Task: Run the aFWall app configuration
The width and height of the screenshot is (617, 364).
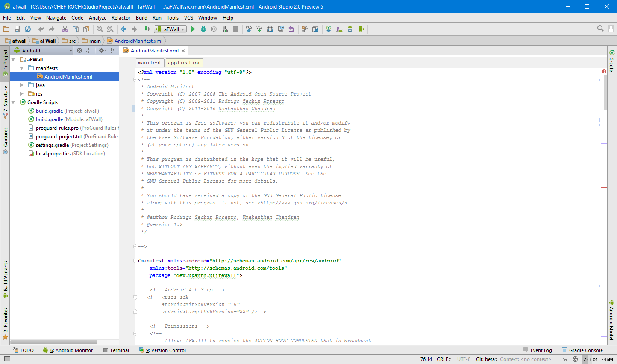Action: [x=193, y=29]
